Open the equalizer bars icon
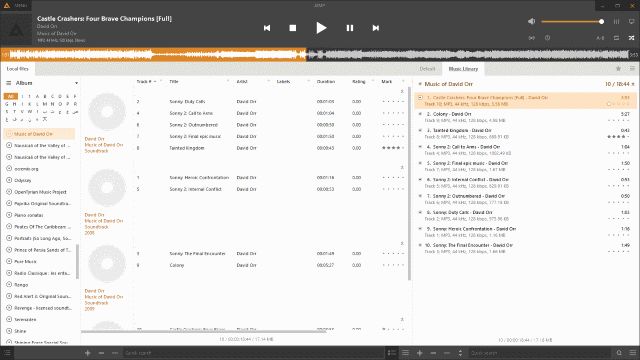The width and height of the screenshot is (640, 360). (x=616, y=21)
